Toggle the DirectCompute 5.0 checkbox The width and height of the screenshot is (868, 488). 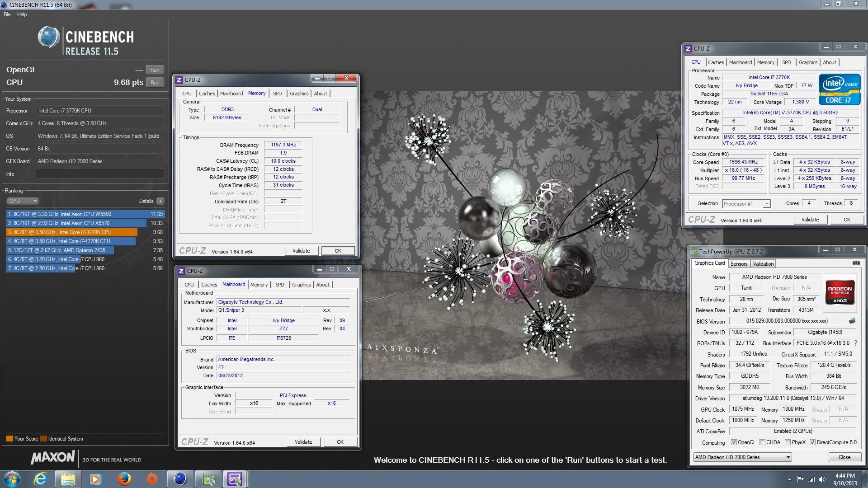click(x=812, y=442)
